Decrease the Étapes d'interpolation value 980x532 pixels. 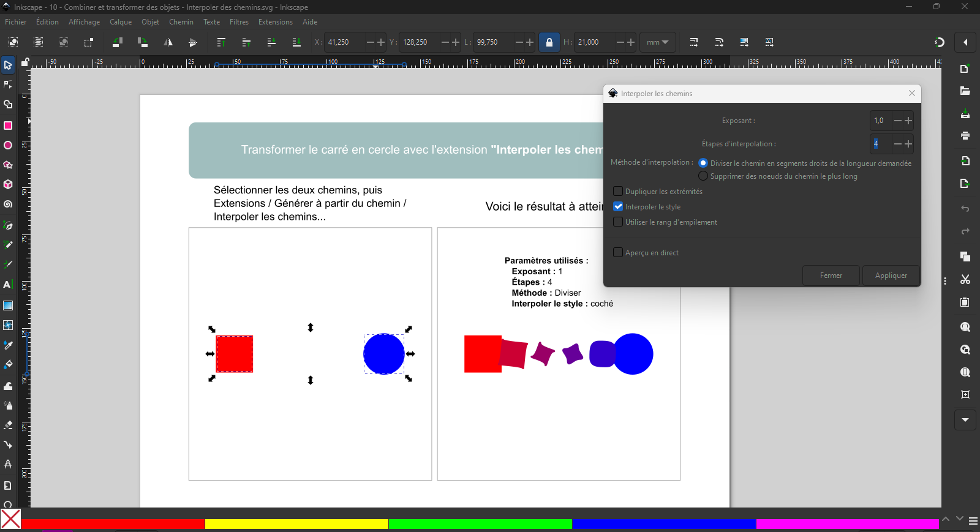(897, 144)
